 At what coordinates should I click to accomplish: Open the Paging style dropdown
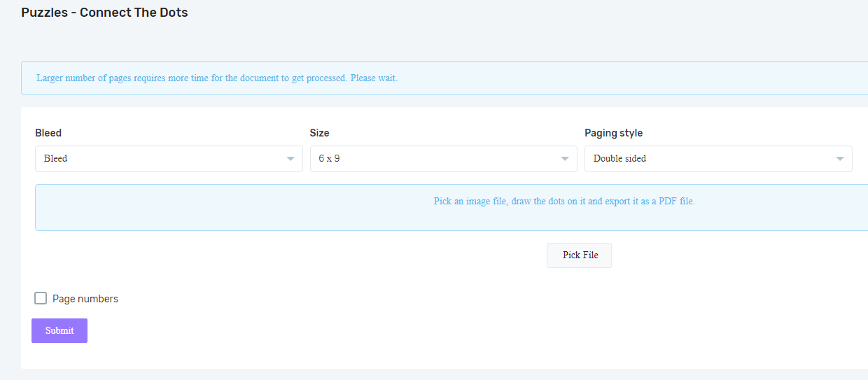tap(718, 159)
